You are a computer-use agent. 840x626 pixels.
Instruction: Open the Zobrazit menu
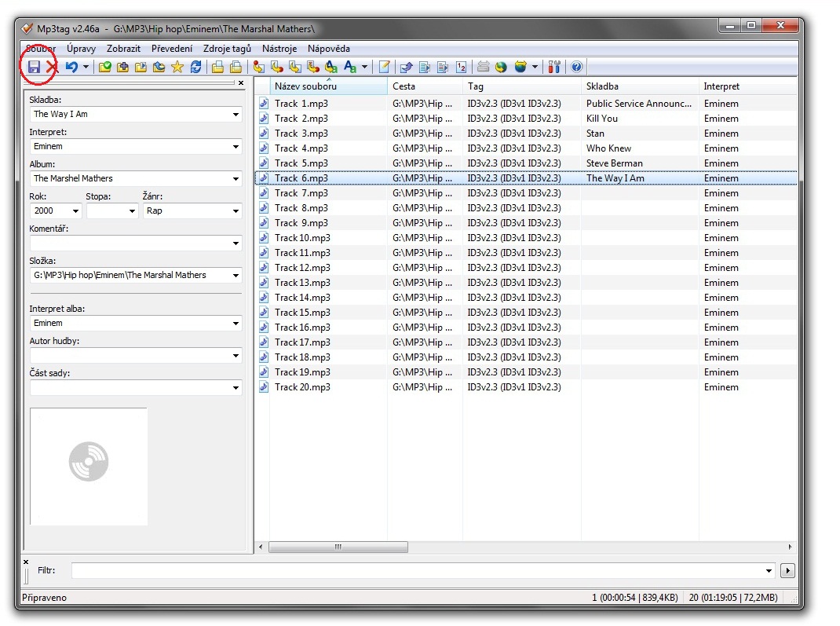coord(123,48)
